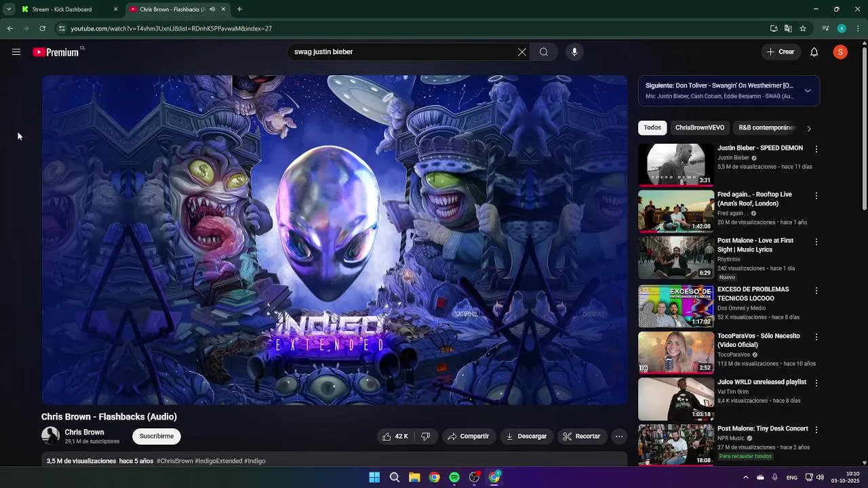Run search with magnifier button
This screenshot has width=868, height=488.
[544, 52]
